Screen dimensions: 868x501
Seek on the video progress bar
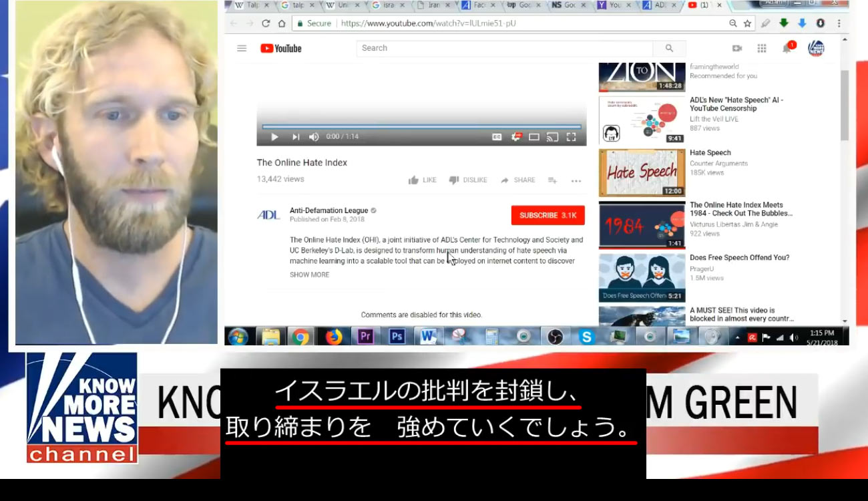pos(421,126)
